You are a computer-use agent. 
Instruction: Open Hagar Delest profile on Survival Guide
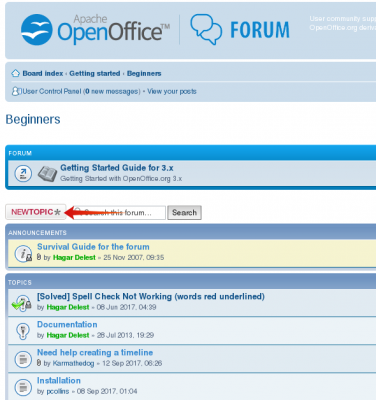click(74, 257)
